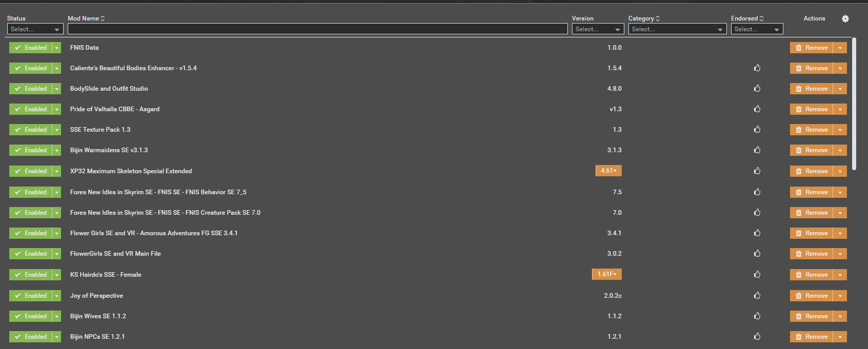Click the Status column header
Viewport: 868px width, 349px height.
pyautogui.click(x=16, y=18)
